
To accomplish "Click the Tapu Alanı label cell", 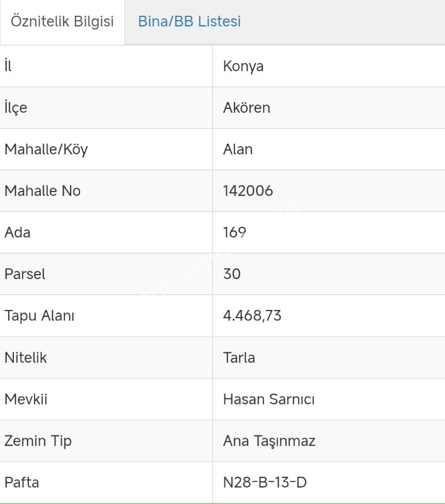I will [39, 316].
